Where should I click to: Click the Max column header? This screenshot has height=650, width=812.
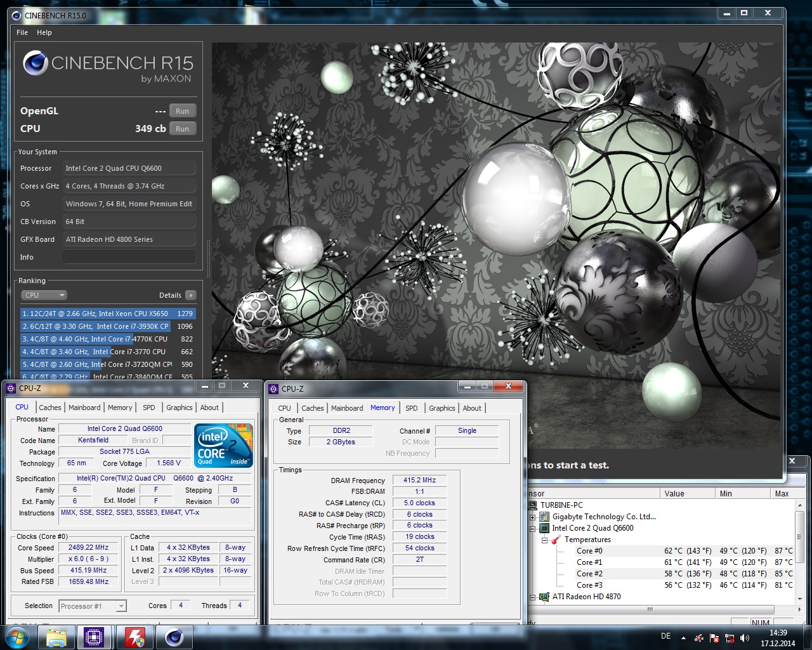tap(782, 494)
